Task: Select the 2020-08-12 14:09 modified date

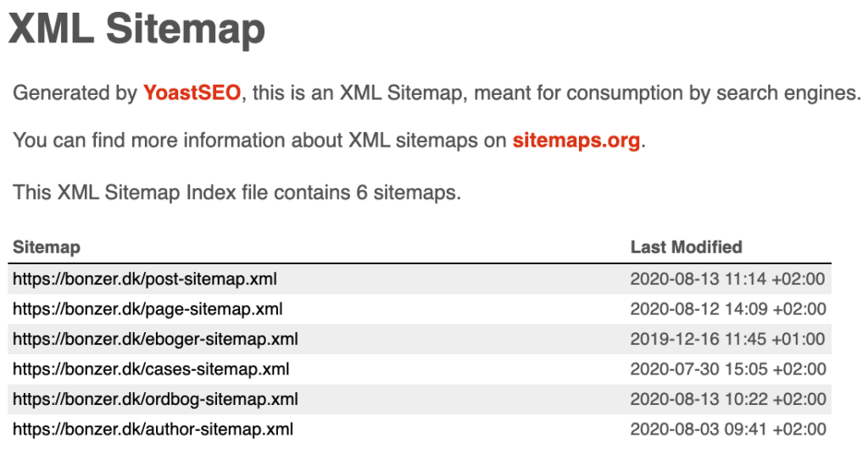Action: (728, 308)
